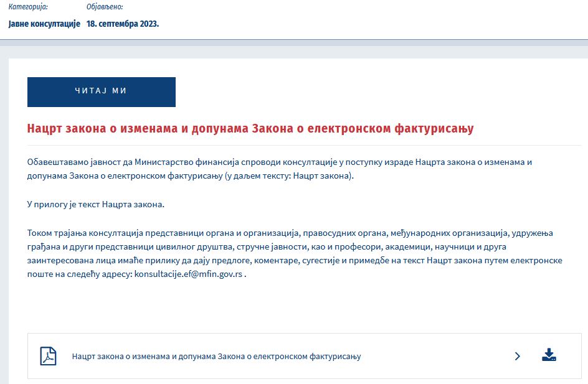
Task: Click the sentence У прилогу је текст Нацрта закона.
Action: click(96, 205)
